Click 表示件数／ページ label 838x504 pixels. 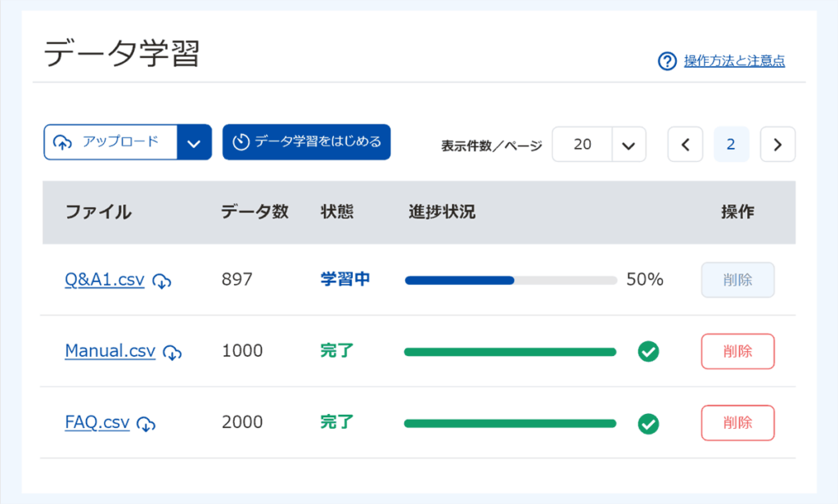pyautogui.click(x=492, y=146)
